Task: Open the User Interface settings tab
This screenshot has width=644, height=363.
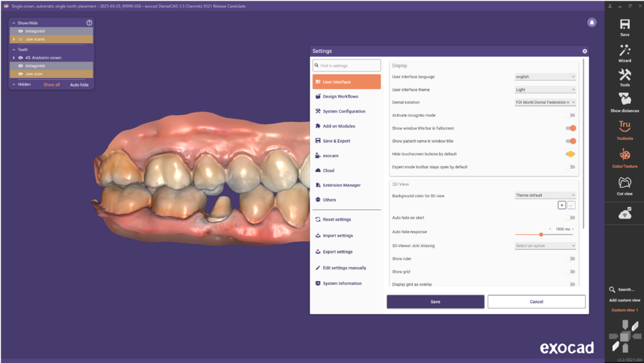Action: [x=346, y=82]
